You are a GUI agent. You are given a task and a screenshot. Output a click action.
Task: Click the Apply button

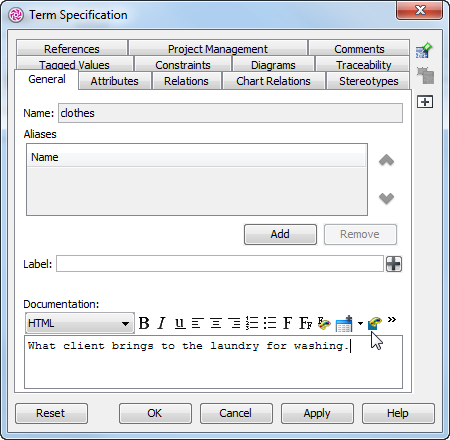point(317,413)
